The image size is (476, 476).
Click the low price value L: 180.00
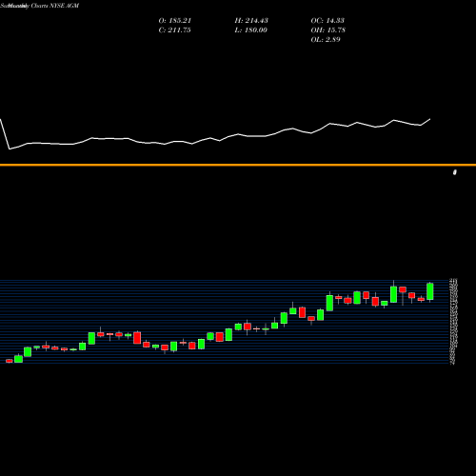pos(250,30)
